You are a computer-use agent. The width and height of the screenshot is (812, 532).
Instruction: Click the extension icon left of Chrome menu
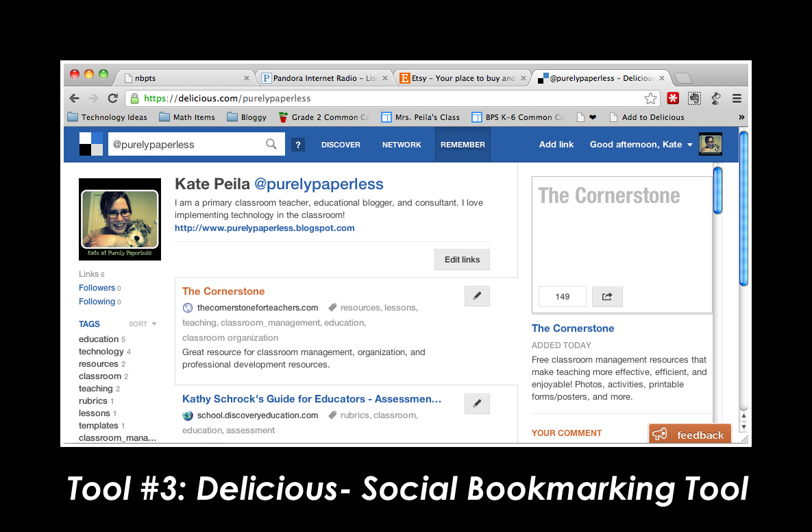tap(716, 98)
